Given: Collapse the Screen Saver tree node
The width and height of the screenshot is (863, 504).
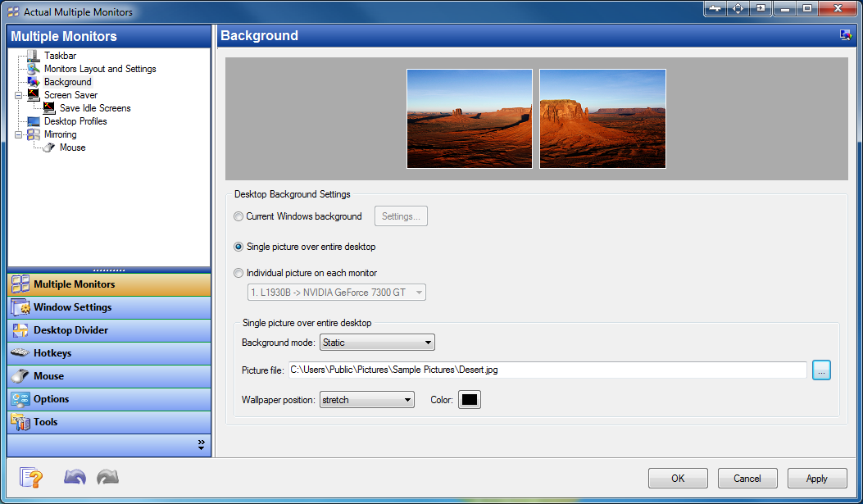Looking at the screenshot, I should (x=19, y=95).
